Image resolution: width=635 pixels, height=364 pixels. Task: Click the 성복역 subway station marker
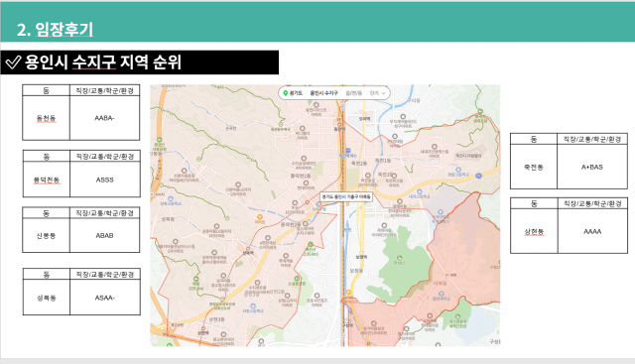(x=248, y=249)
